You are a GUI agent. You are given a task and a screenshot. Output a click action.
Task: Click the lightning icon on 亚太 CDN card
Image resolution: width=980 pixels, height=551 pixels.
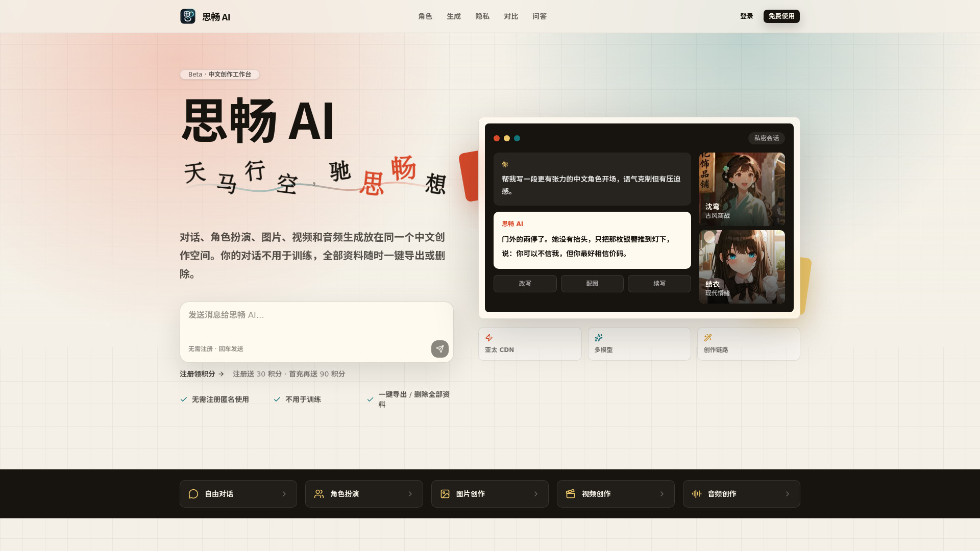(x=489, y=338)
